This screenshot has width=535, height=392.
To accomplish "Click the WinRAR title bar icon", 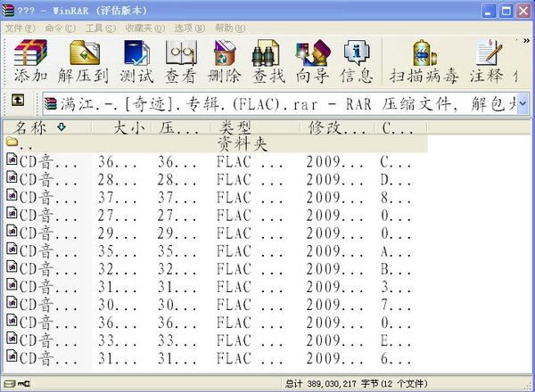I will point(8,11).
